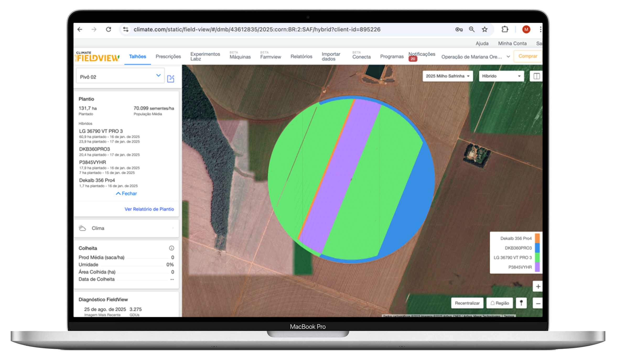Bookmark page with the star icon
The height and width of the screenshot is (364, 620).
click(x=485, y=29)
